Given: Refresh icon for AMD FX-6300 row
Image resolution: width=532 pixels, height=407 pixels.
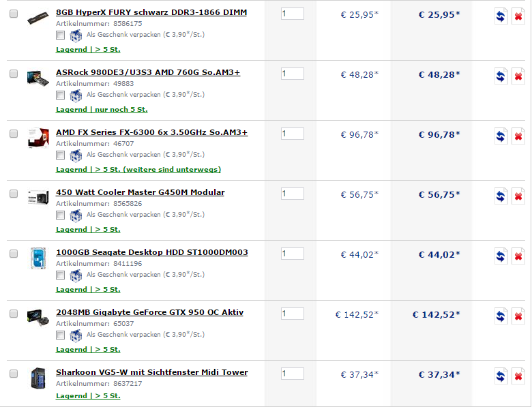Looking at the screenshot, I should tap(501, 136).
